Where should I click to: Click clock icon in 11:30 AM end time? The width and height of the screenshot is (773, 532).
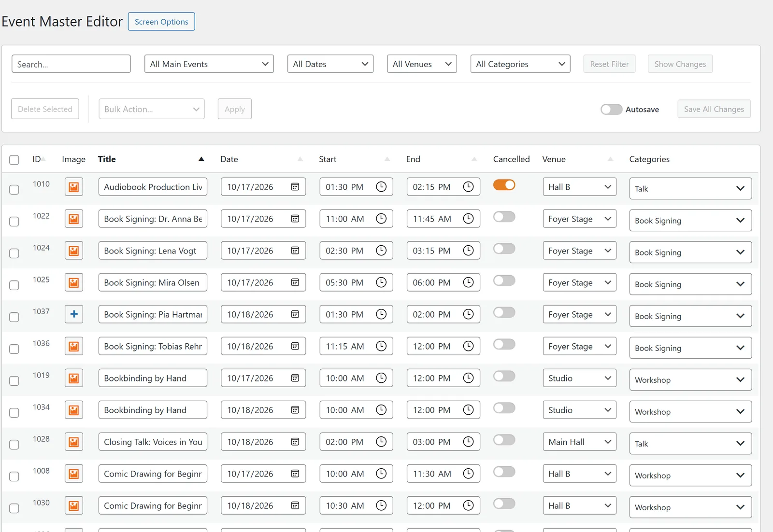tap(468, 473)
